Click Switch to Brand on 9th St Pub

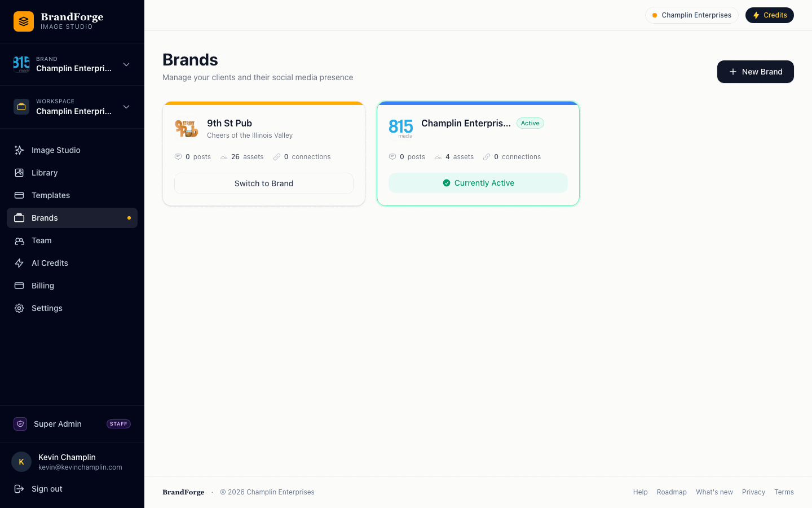pyautogui.click(x=264, y=183)
